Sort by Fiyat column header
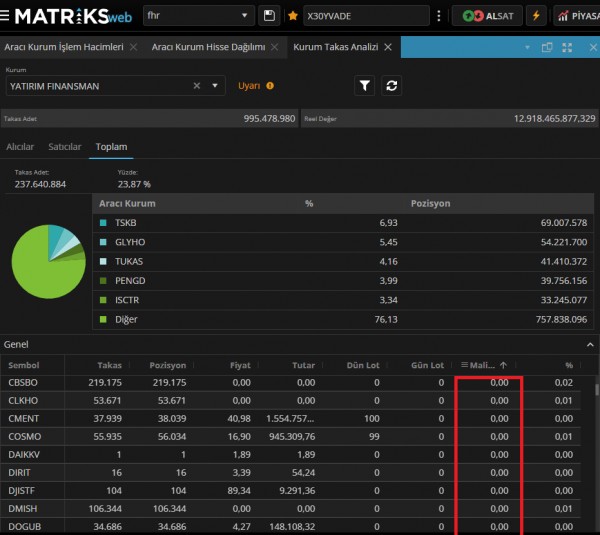This screenshot has height=535, width=600. [240, 365]
